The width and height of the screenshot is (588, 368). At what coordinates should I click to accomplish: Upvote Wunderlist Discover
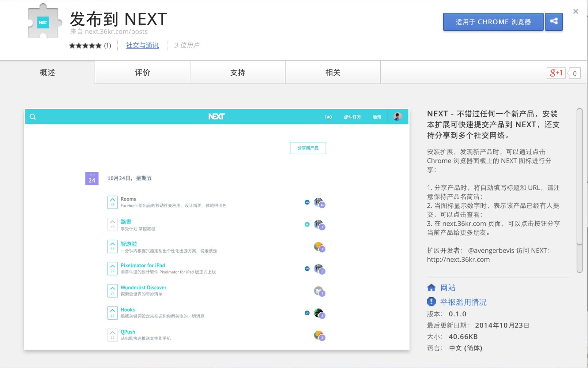(112, 291)
